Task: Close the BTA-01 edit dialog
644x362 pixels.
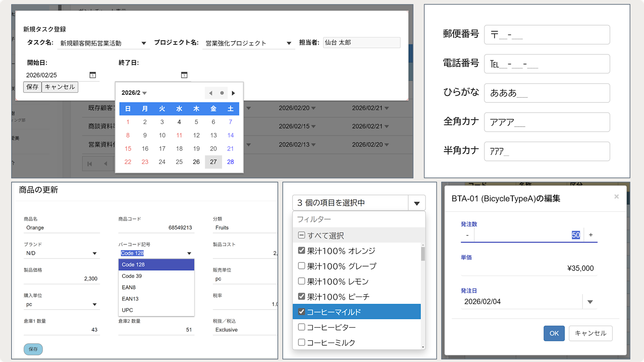Action: pyautogui.click(x=616, y=197)
